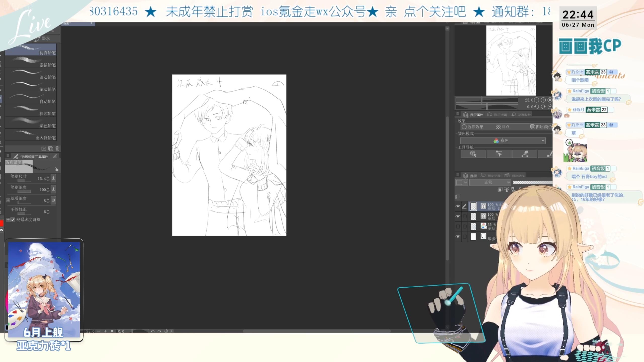
Task: Click the correct line tool navigation button
Action: 525,154
